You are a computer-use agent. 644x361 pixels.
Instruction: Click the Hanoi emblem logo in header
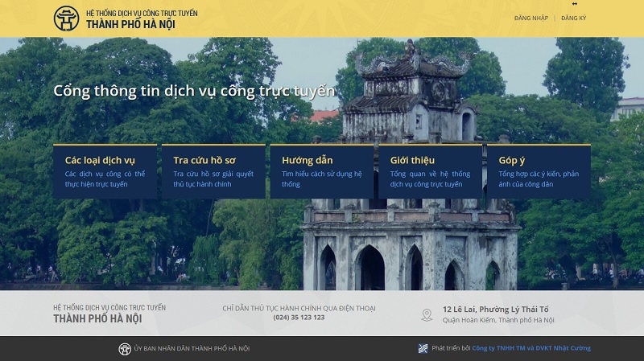point(67,18)
